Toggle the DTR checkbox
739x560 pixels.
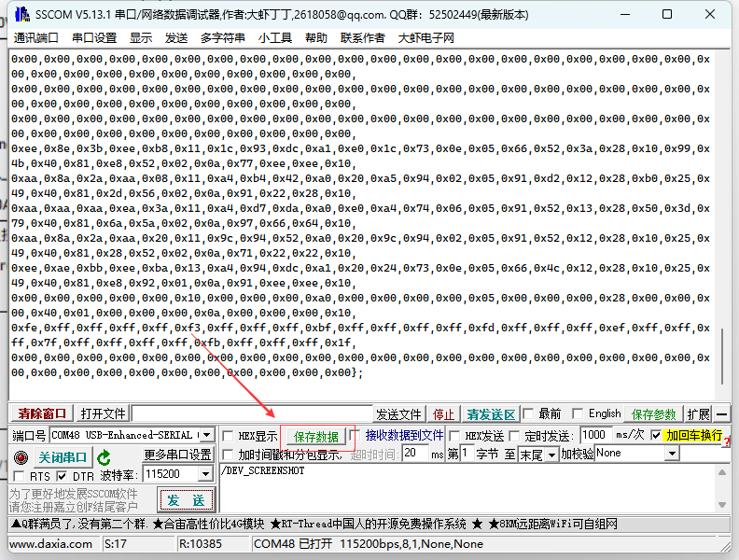[x=63, y=476]
